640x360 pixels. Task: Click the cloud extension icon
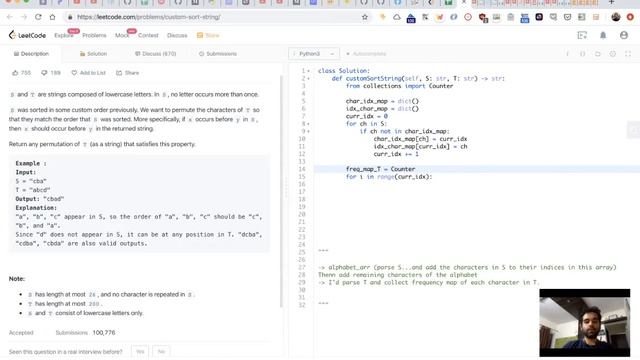(x=396, y=17)
